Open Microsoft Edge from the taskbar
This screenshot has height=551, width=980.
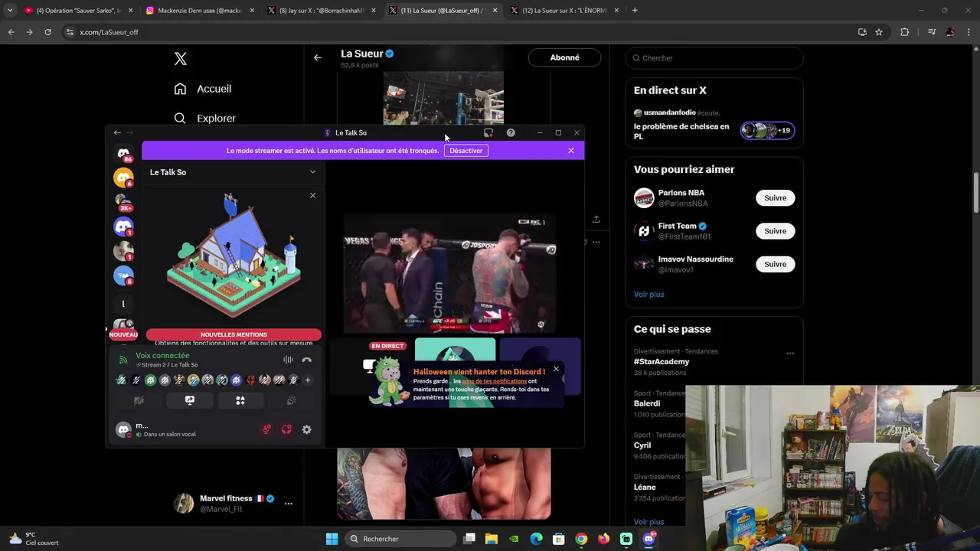tap(537, 539)
